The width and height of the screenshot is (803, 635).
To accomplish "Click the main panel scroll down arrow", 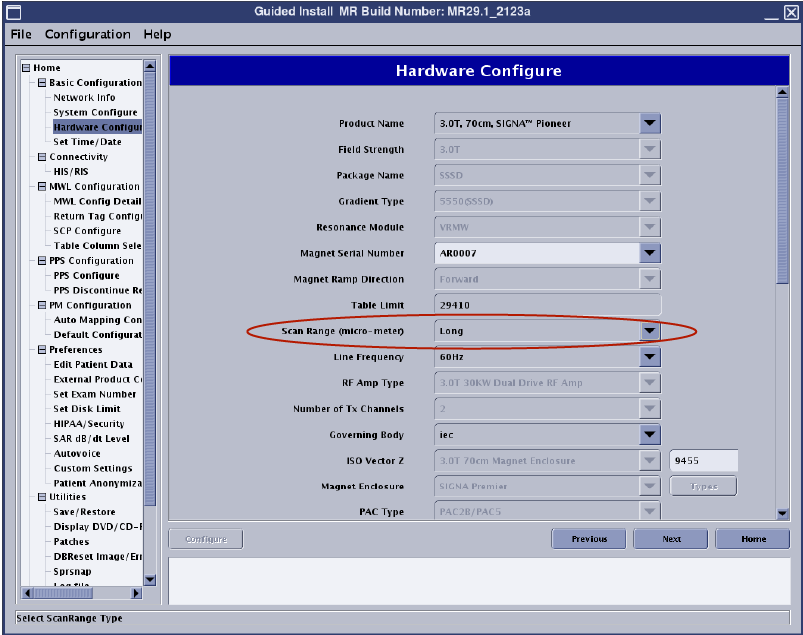I will click(782, 513).
